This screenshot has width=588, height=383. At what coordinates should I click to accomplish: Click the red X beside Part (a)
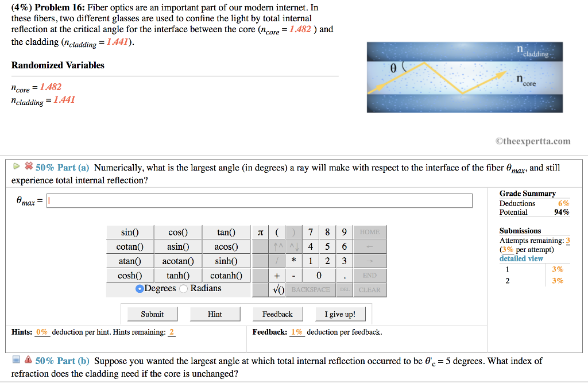(x=28, y=168)
